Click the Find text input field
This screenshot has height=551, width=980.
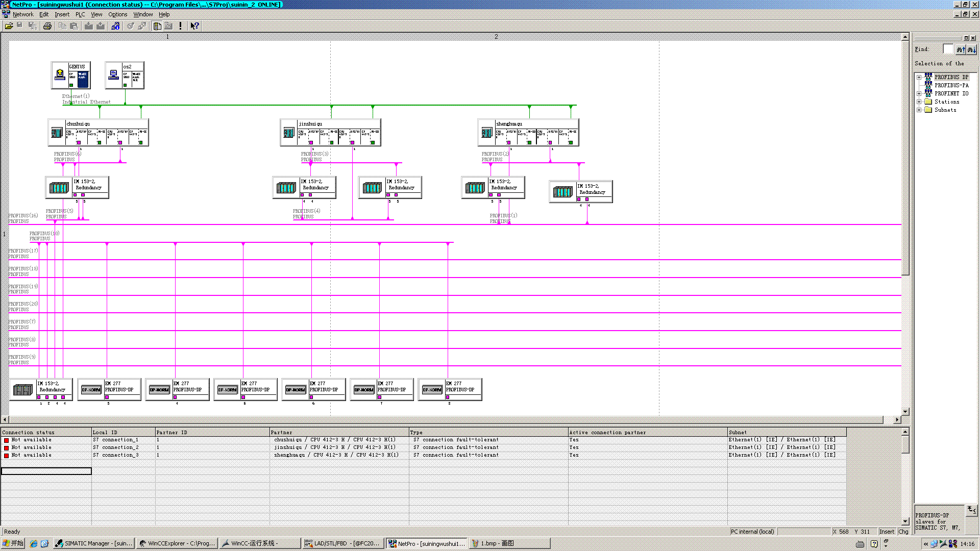(x=948, y=49)
